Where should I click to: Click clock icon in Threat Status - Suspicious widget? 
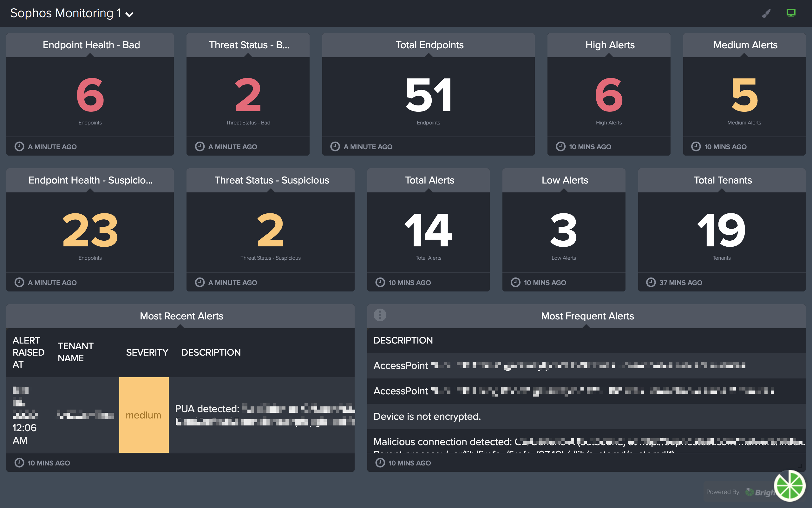[x=200, y=282]
